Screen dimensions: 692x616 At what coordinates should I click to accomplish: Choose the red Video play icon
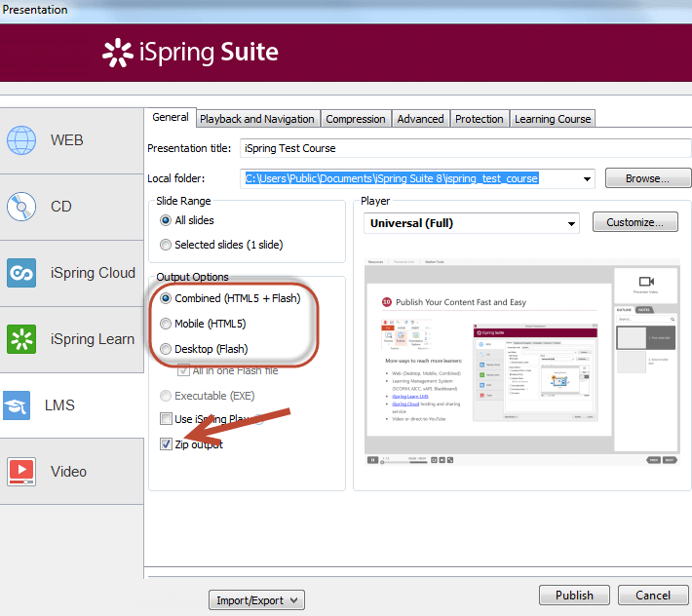pyautogui.click(x=21, y=472)
